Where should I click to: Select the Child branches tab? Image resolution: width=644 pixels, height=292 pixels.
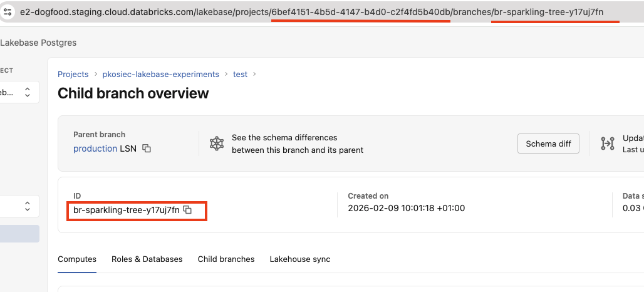tap(226, 259)
